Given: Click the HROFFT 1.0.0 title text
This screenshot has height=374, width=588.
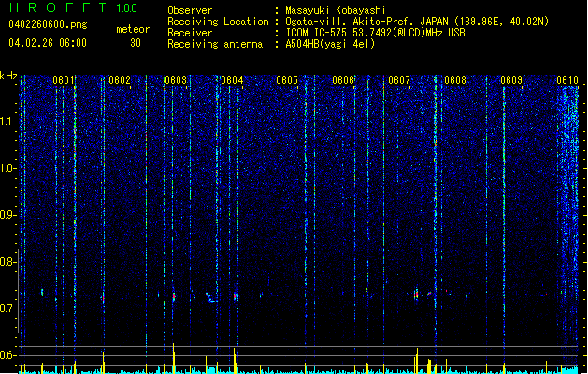Looking at the screenshot, I should point(74,7).
